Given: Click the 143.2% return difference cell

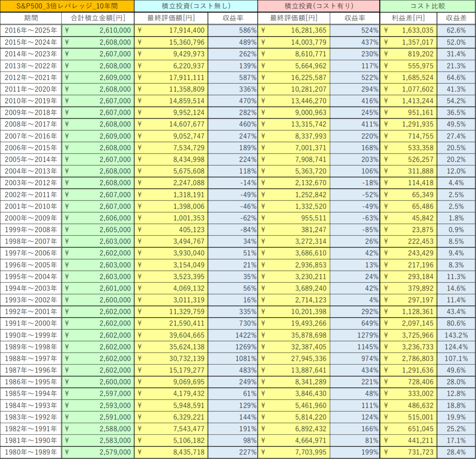Looking at the screenshot, I should click(456, 335).
